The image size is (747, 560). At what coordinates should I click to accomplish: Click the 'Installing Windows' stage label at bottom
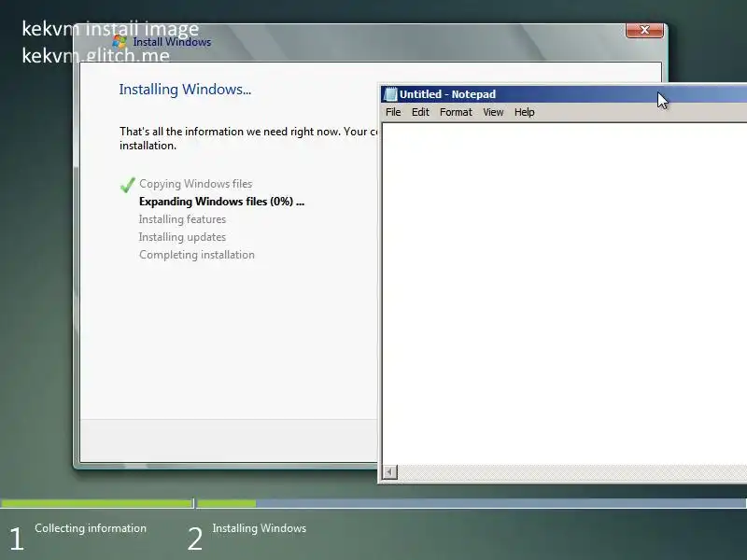pyautogui.click(x=260, y=528)
